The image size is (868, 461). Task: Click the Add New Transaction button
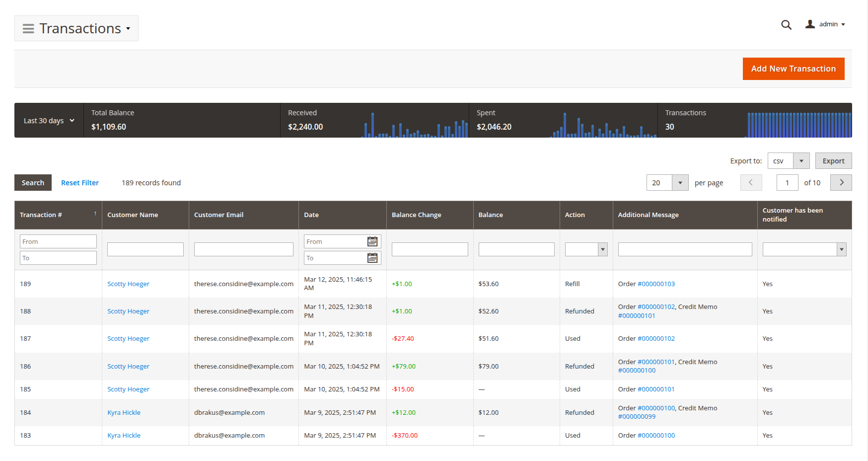point(793,69)
